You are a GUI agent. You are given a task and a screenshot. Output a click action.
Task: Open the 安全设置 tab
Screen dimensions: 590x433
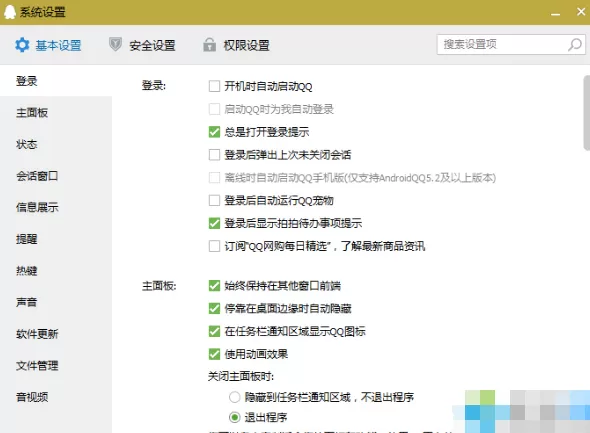142,45
